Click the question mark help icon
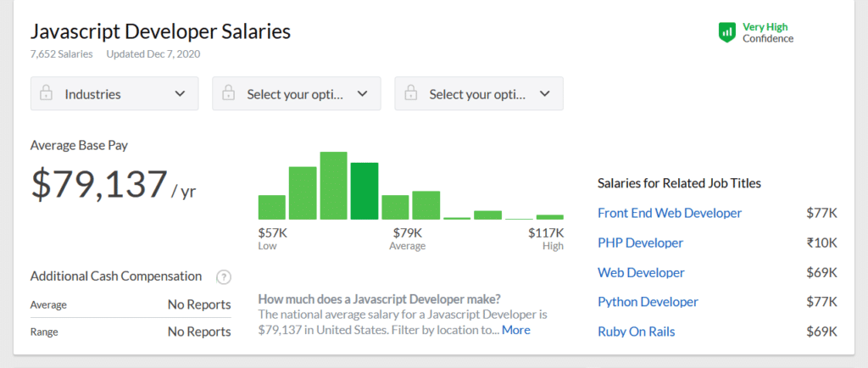The height and width of the screenshot is (368, 868). pos(224,276)
